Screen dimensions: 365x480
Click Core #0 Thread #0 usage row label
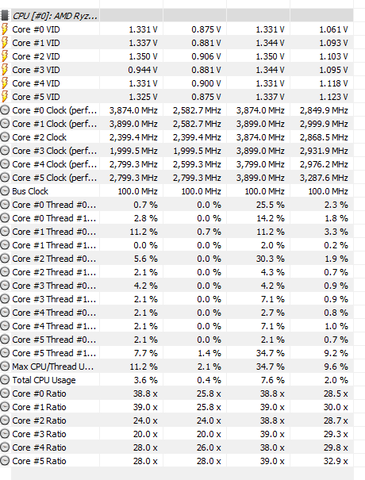click(54, 205)
